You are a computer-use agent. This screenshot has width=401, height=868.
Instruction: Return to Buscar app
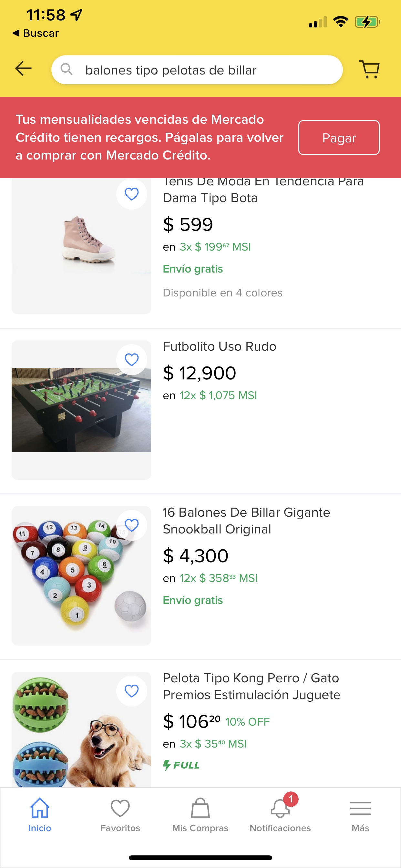pyautogui.click(x=36, y=33)
